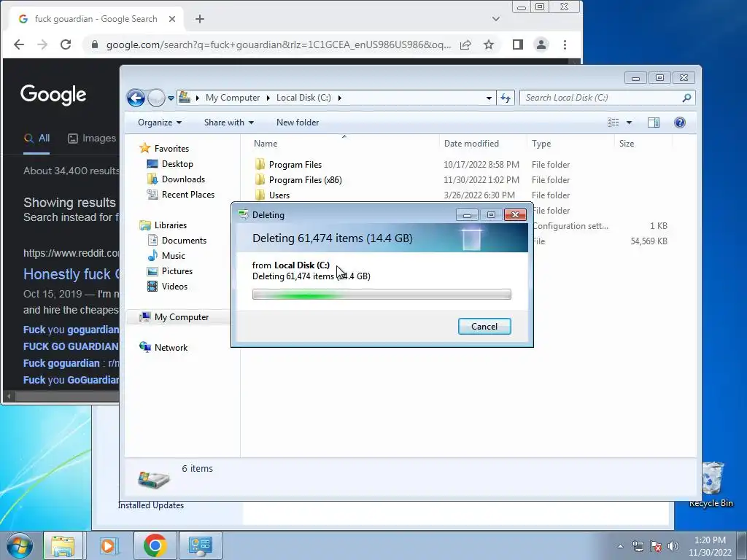Open the address bar history dropdown
This screenshot has width=747, height=560.
(489, 98)
